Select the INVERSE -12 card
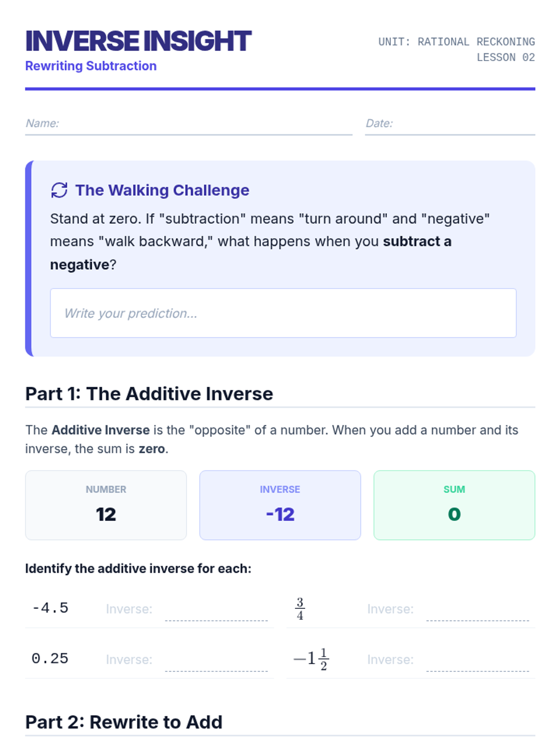Image resolution: width=560 pixels, height=747 pixels. 280,505
